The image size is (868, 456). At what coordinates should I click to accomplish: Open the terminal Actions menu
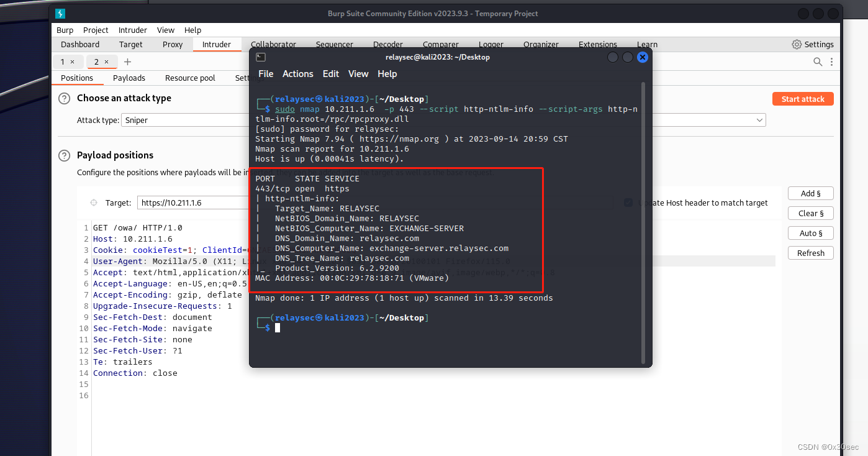tap(298, 74)
